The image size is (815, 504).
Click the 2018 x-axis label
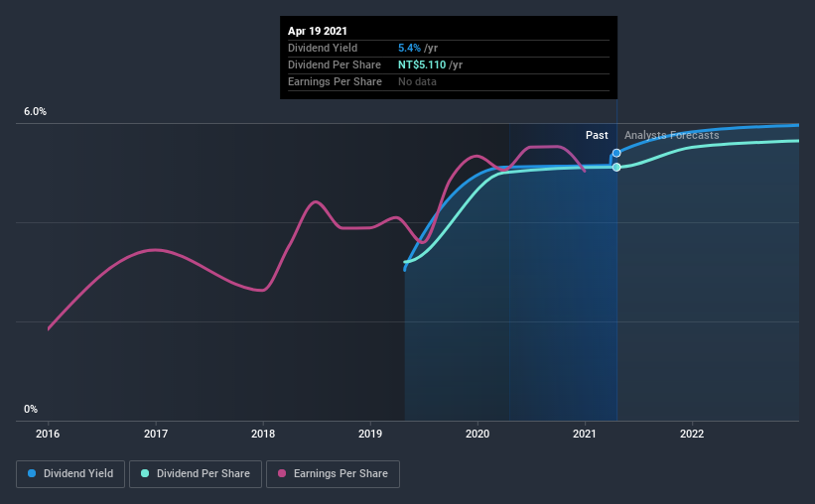(263, 434)
